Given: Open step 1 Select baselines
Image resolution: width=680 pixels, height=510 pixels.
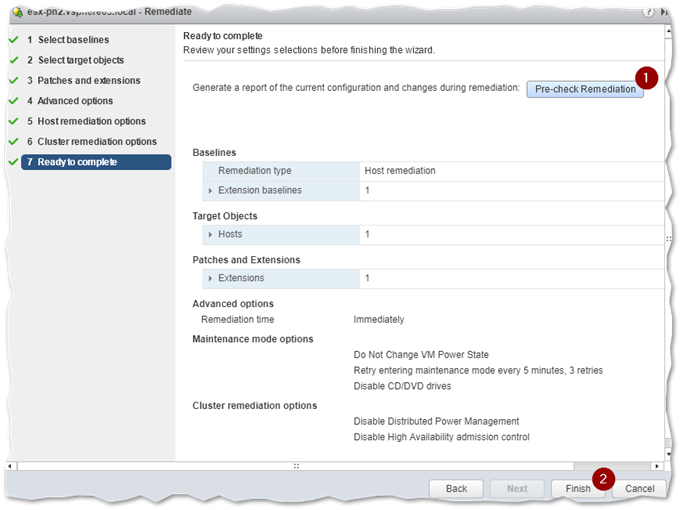Looking at the screenshot, I should tap(73, 40).
